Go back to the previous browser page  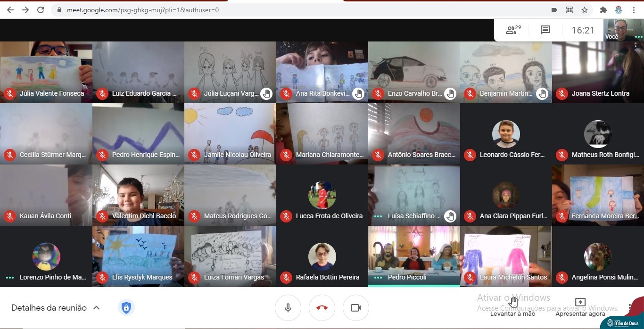(x=10, y=10)
